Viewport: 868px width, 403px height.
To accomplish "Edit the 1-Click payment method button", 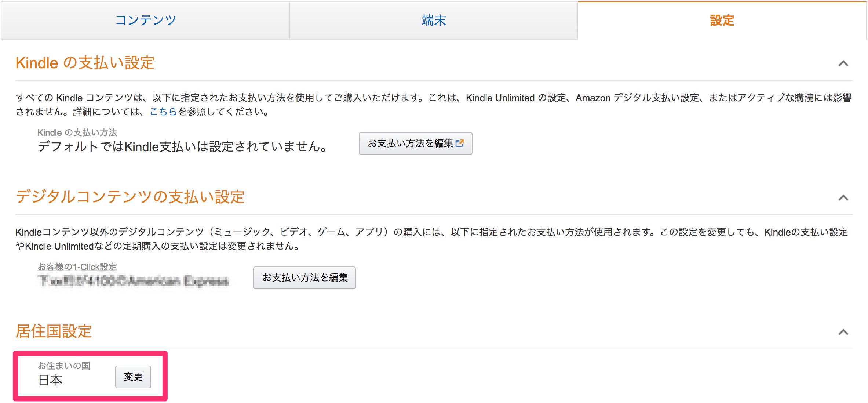I will pos(304,278).
